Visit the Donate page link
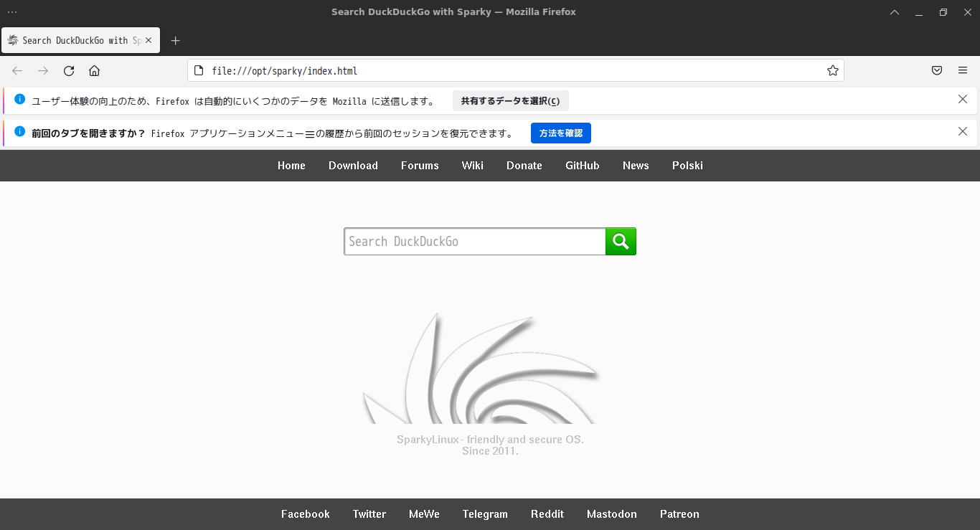 click(x=524, y=166)
